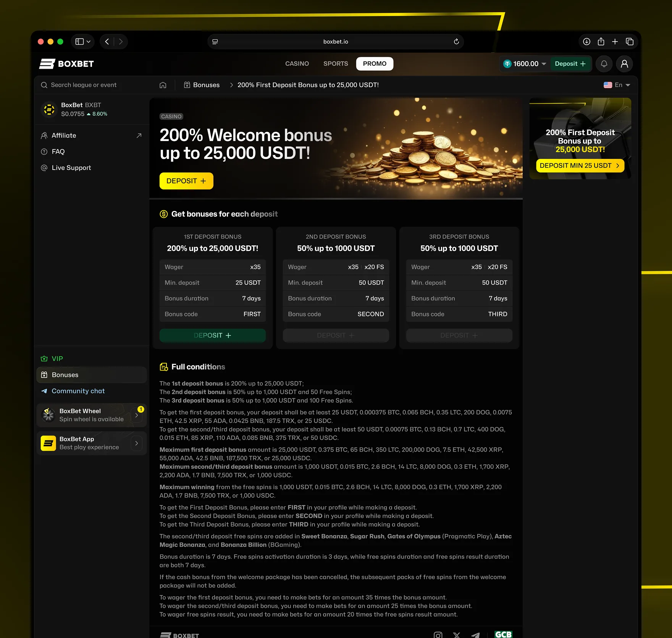
Task: Click the 3rd deposit bonus DEPOSIT + button
Action: pos(459,335)
